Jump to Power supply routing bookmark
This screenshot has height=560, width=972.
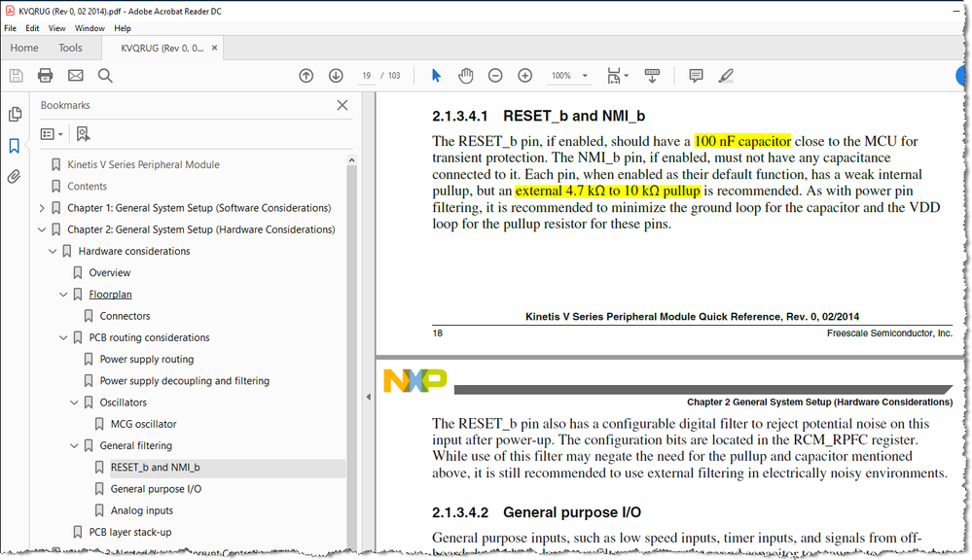147,360
